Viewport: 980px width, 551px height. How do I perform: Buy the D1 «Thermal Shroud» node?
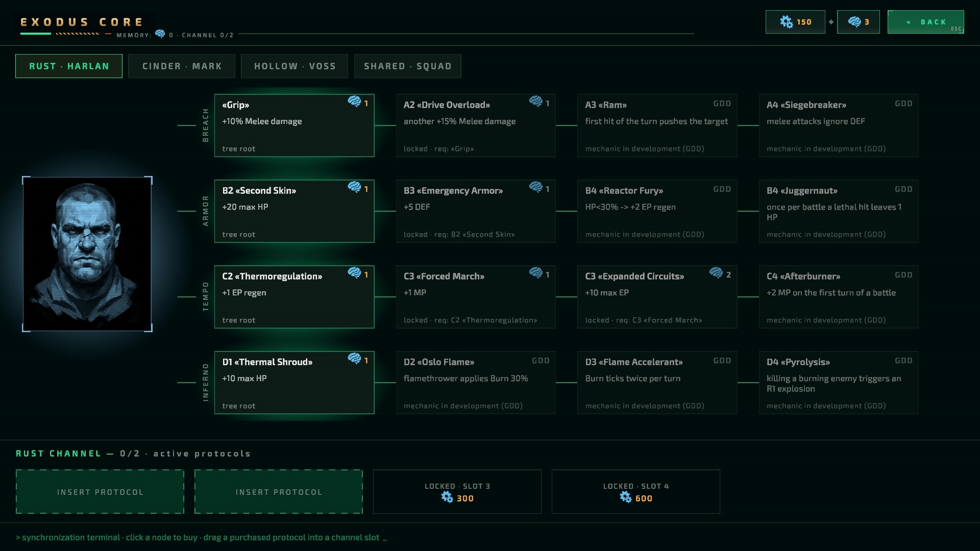[295, 383]
